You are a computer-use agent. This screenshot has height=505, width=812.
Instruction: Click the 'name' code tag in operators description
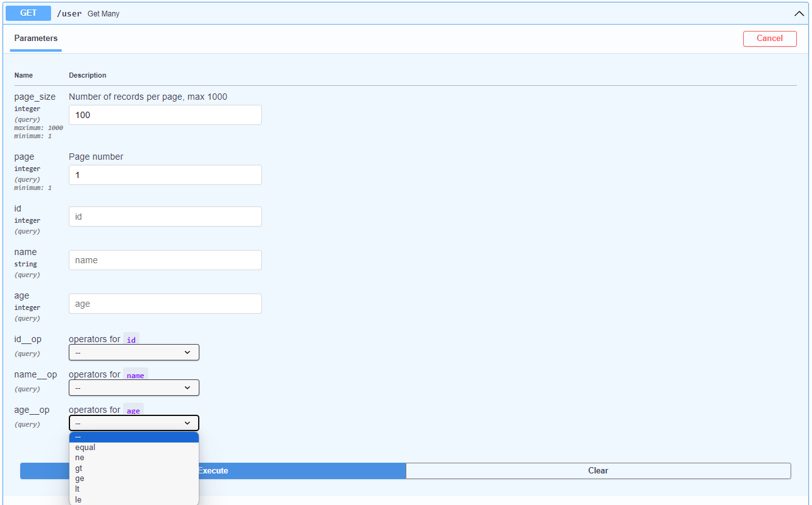tap(136, 375)
